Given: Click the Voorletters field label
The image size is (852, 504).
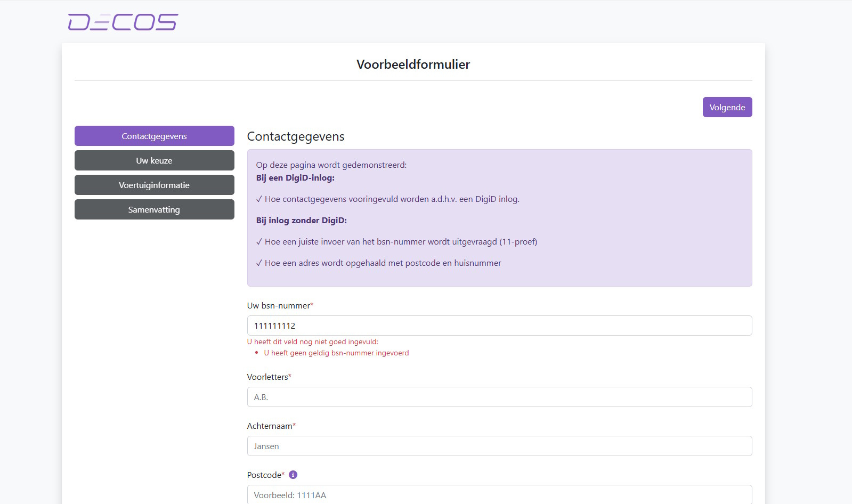Looking at the screenshot, I should (x=267, y=377).
